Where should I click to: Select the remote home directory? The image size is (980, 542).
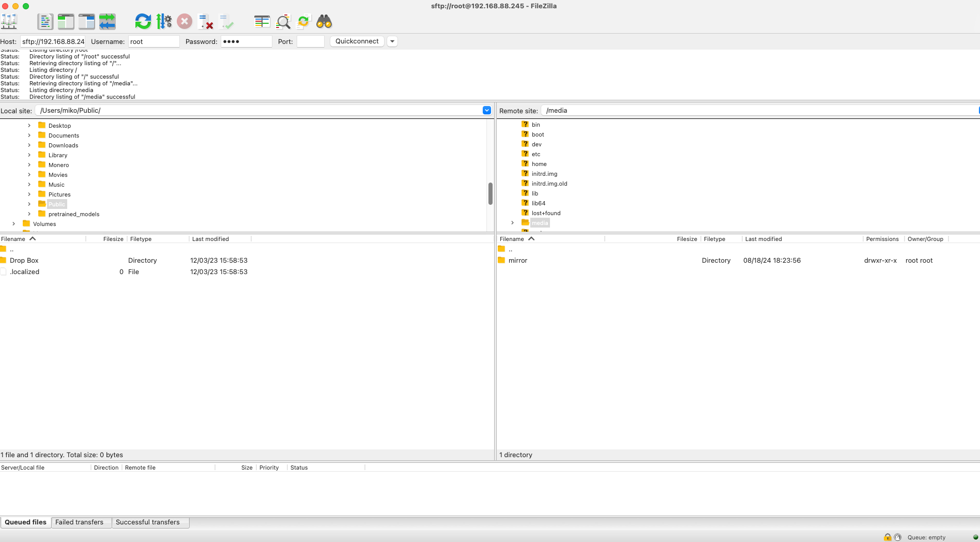tap(539, 164)
